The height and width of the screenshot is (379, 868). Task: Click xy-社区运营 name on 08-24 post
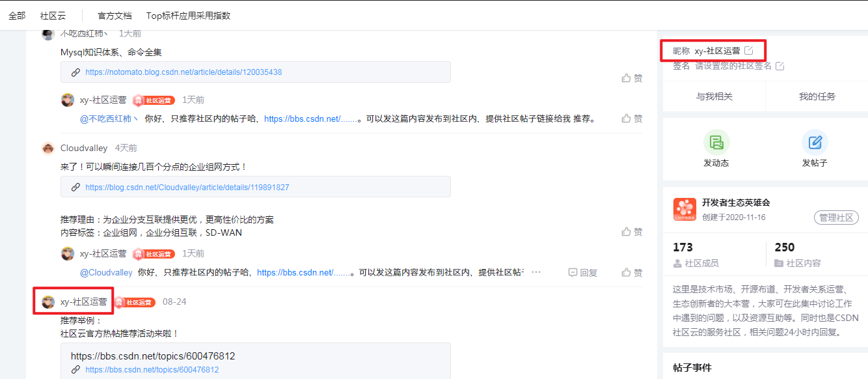coord(84,302)
